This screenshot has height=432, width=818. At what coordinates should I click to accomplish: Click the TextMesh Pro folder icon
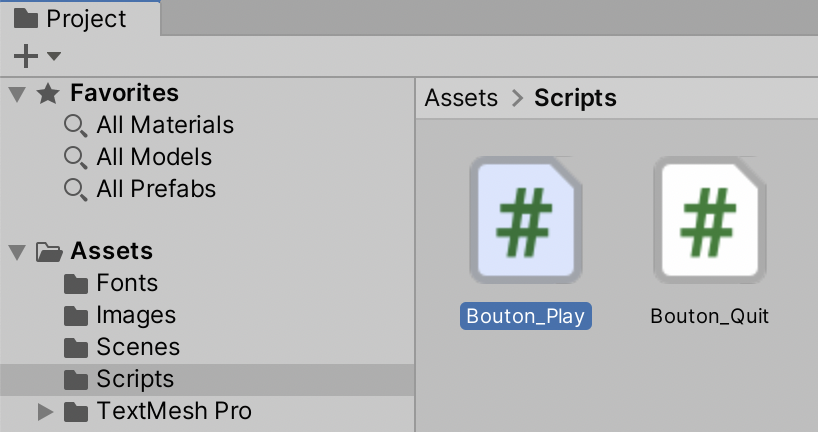pos(76,411)
